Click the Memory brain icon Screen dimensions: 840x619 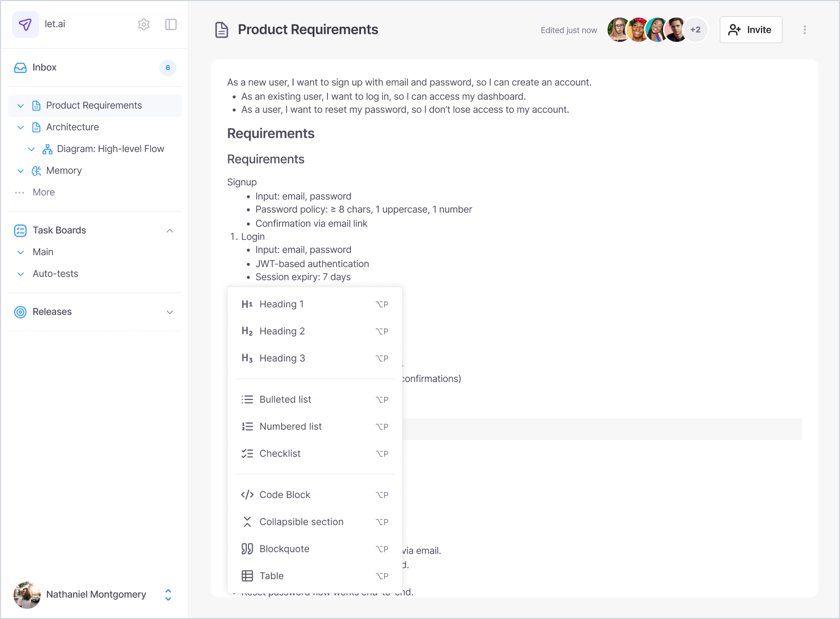(x=36, y=171)
